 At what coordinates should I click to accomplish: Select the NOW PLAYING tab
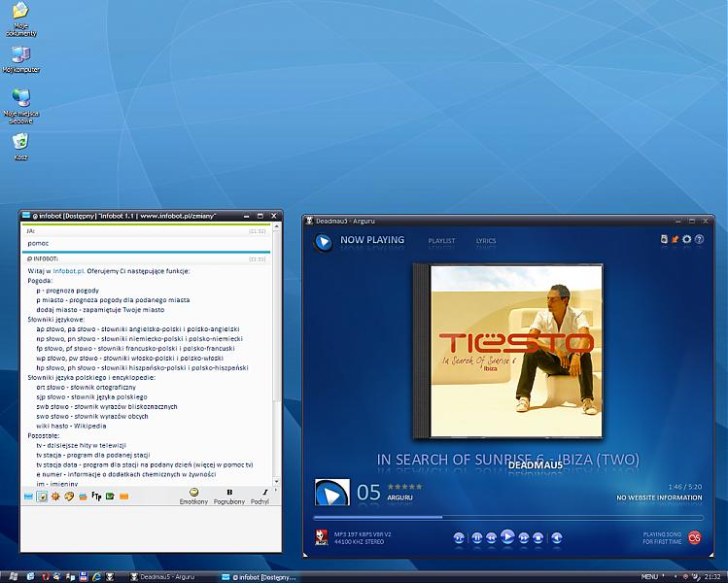coord(372,240)
